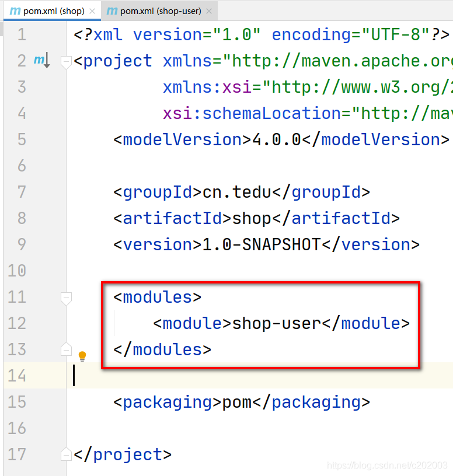The width and height of the screenshot is (453, 476).
Task: Click the groupId value cn.tedu
Action: [x=236, y=192]
